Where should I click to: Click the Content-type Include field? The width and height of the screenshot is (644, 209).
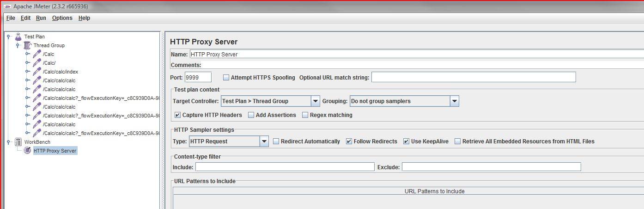[285, 167]
